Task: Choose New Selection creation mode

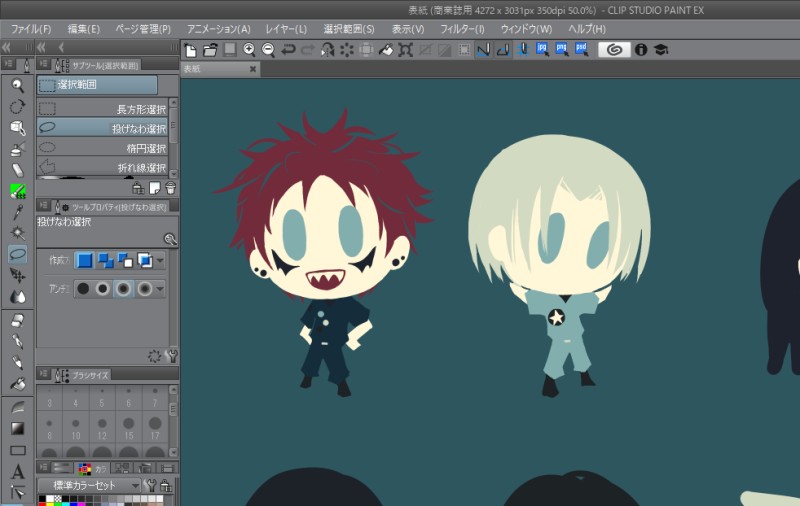Action: coord(85,260)
